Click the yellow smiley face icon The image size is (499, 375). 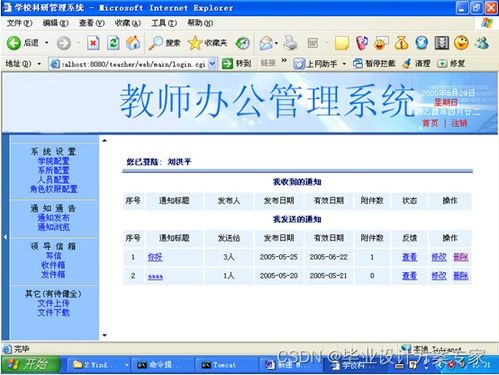[462, 43]
